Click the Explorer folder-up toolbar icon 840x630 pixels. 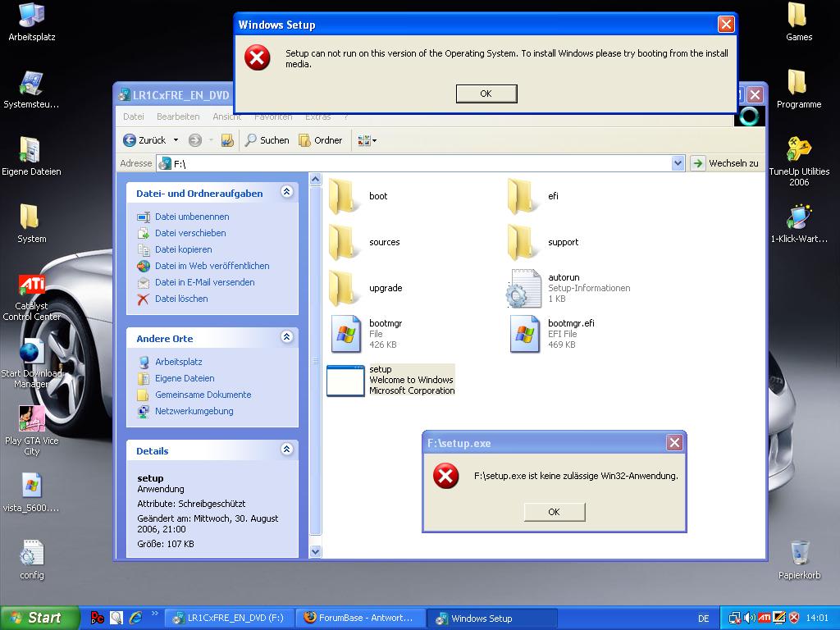point(227,140)
